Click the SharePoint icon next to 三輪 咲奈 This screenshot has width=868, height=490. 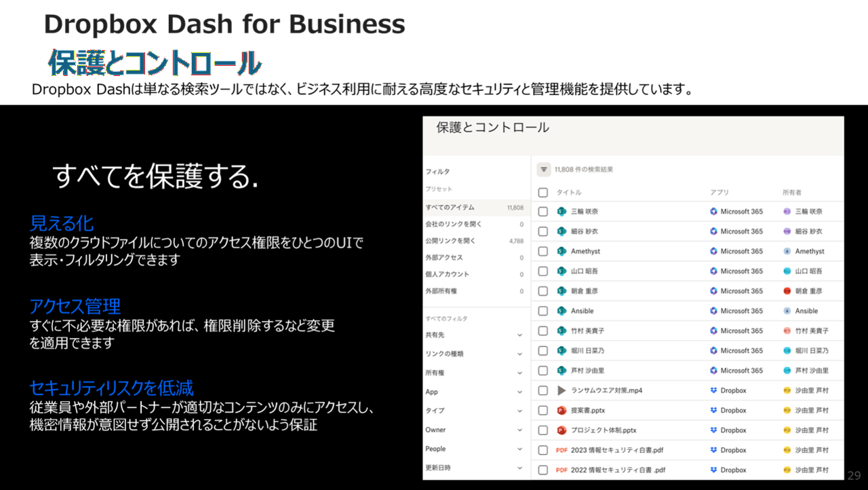pos(561,212)
